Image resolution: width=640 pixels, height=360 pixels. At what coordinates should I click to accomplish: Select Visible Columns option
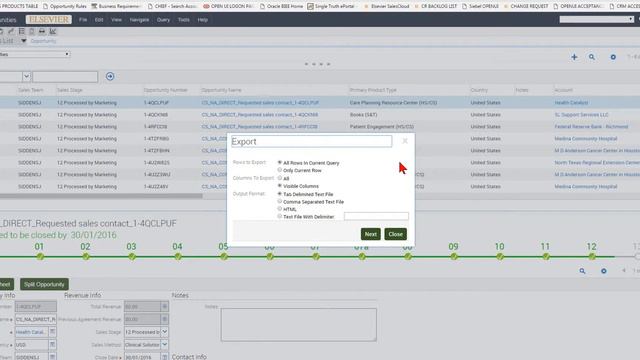280,186
